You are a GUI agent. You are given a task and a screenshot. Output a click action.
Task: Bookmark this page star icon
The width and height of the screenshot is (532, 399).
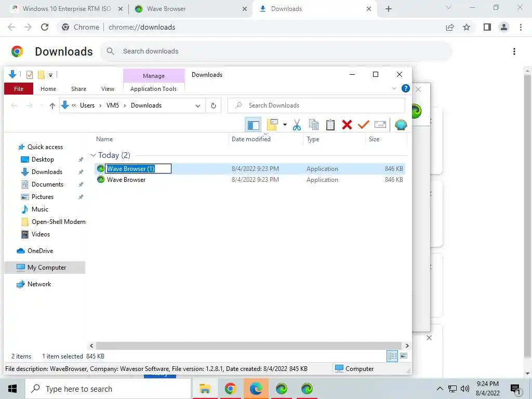coord(467,27)
